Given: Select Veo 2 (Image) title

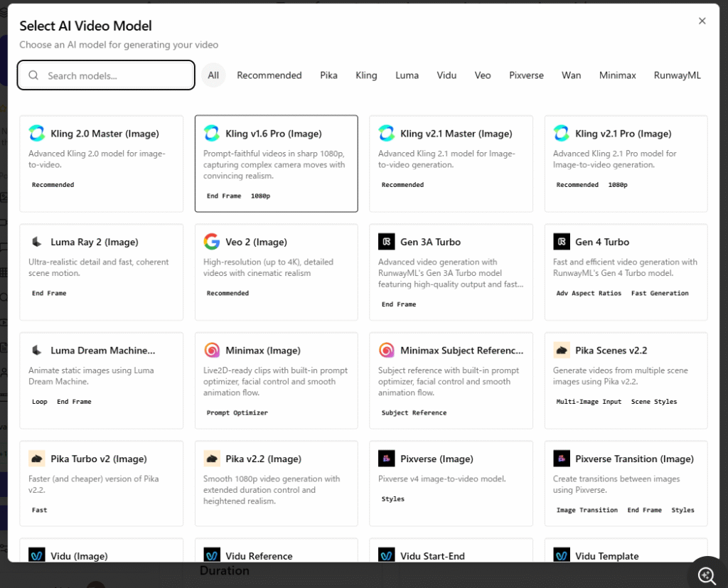Looking at the screenshot, I should click(x=256, y=242).
